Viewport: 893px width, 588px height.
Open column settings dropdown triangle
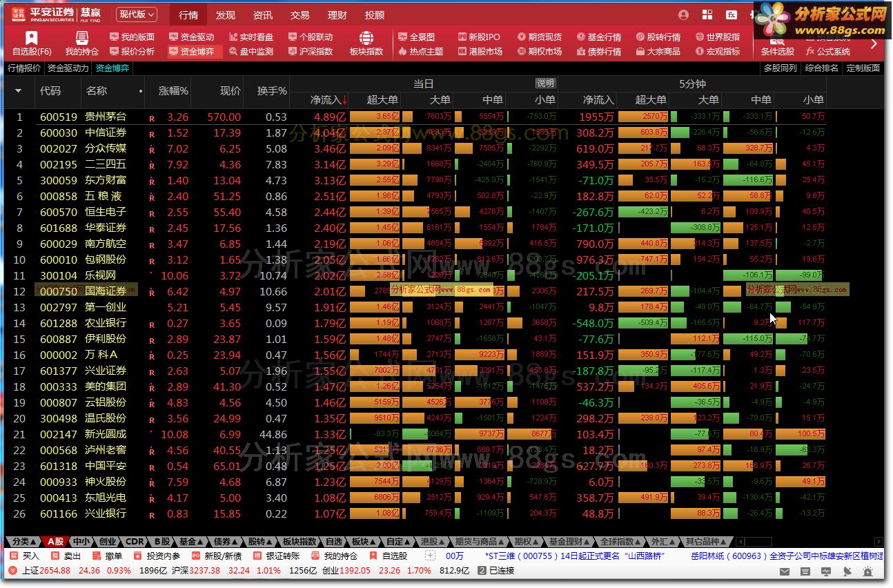tap(18, 91)
